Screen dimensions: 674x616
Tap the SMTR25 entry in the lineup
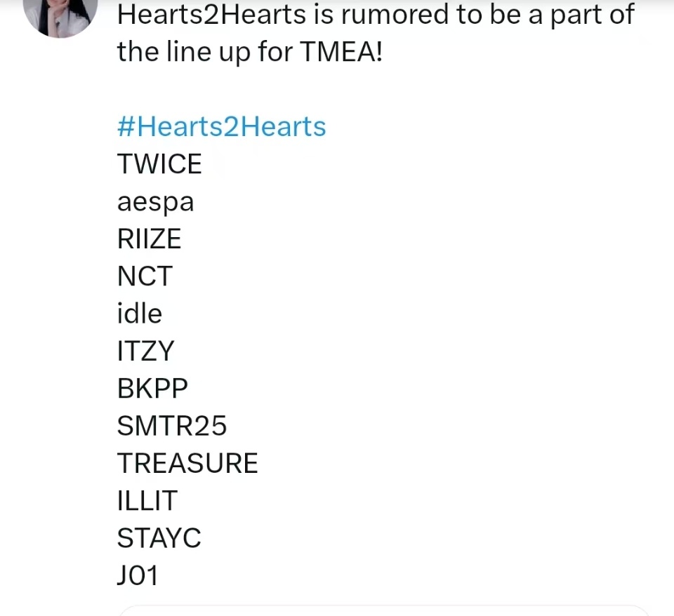172,426
